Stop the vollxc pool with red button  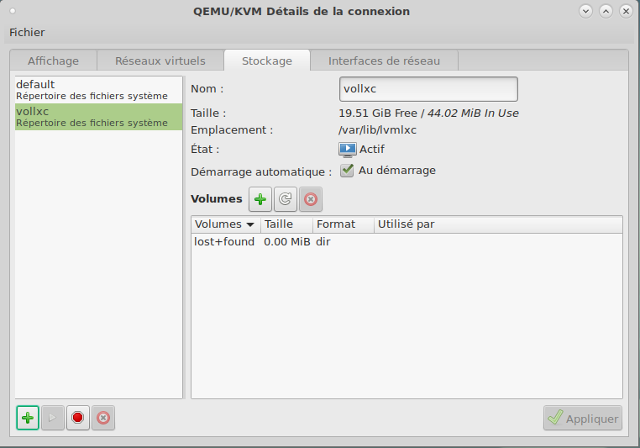click(78, 418)
